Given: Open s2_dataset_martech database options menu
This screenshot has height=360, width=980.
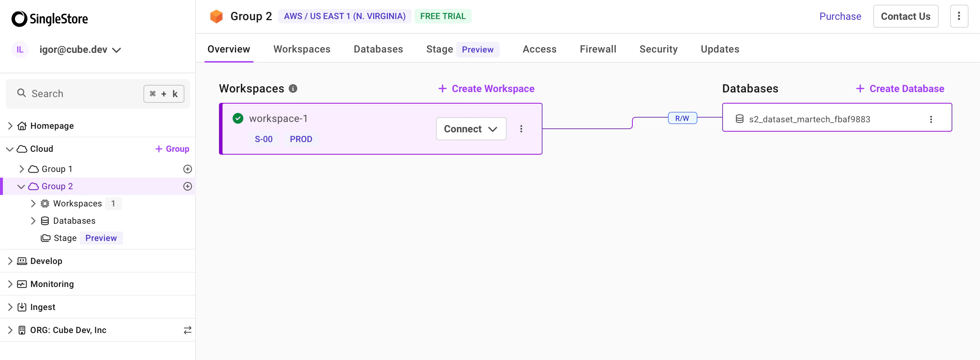Looking at the screenshot, I should (x=930, y=119).
